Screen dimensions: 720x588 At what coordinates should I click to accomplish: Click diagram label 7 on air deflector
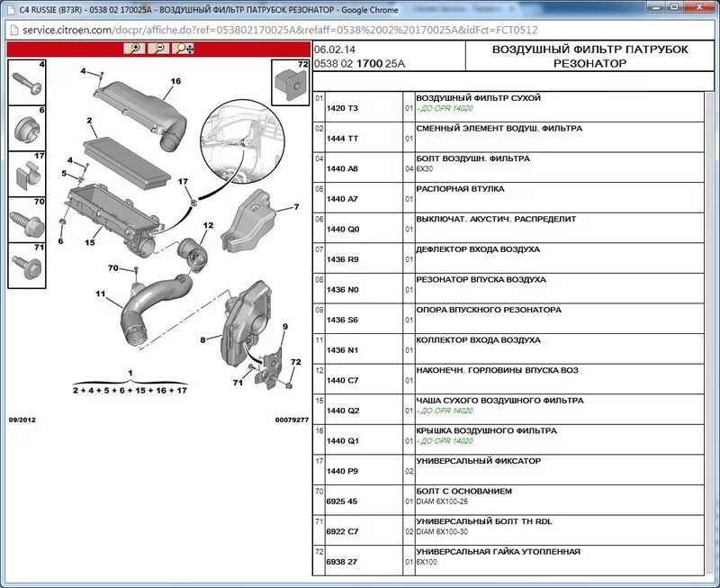297,207
